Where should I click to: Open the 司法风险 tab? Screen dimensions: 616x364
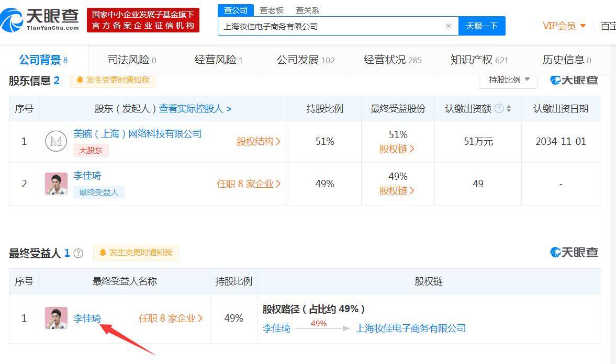132,60
